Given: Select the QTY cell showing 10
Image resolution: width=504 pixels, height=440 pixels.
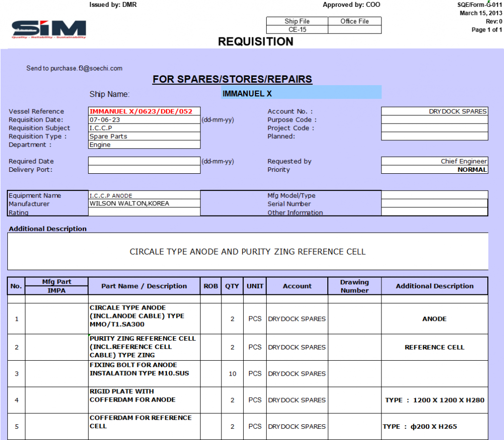Looking at the screenshot, I should click(232, 374).
